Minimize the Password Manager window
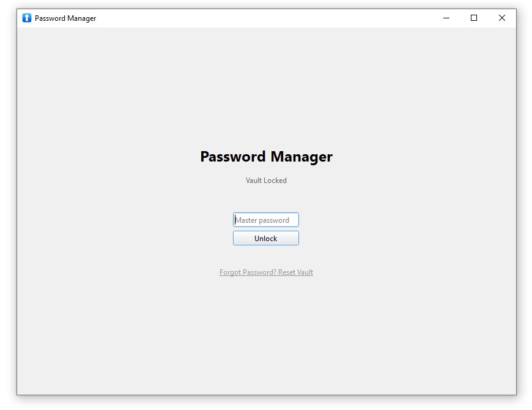Viewport: 532px width, 410px height. 446,18
